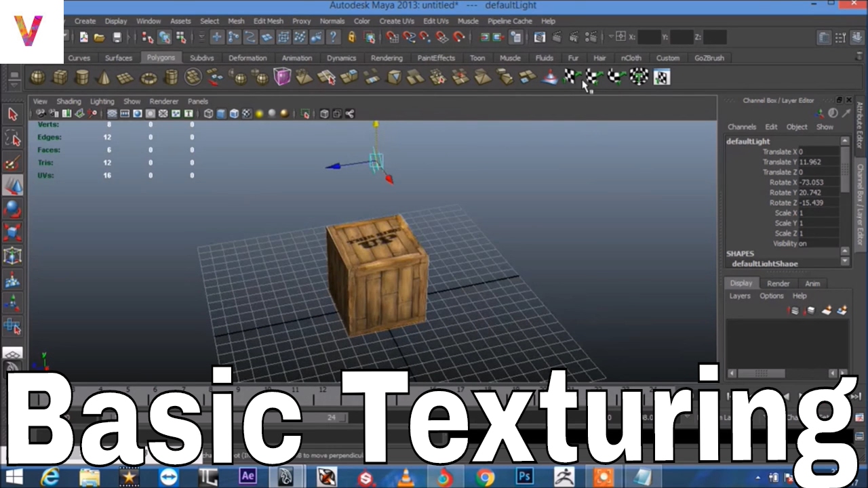
Task: Open the Create UVs menu
Action: point(397,21)
